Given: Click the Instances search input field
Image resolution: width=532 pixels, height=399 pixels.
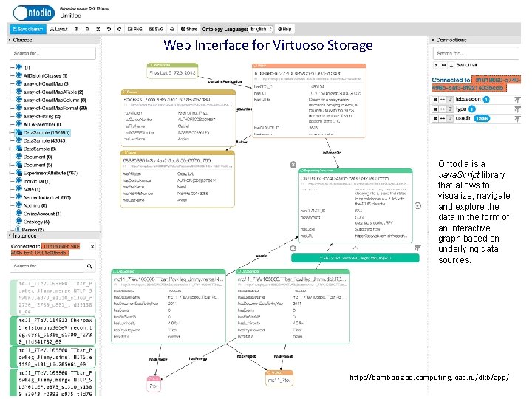Looking at the screenshot, I should pyautogui.click(x=47, y=266).
